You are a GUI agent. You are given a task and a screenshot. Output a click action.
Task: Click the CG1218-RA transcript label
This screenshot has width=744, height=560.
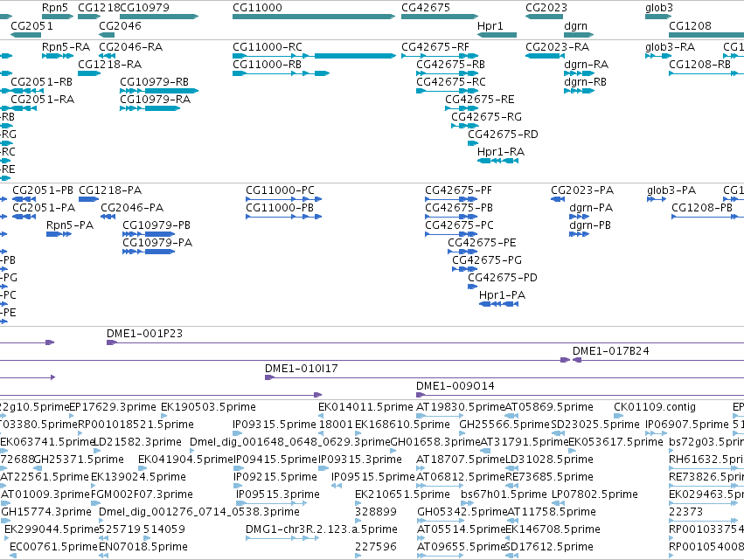point(109,64)
